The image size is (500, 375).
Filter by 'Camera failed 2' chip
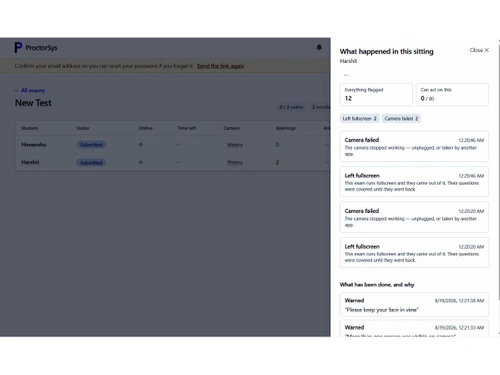pyautogui.click(x=401, y=118)
